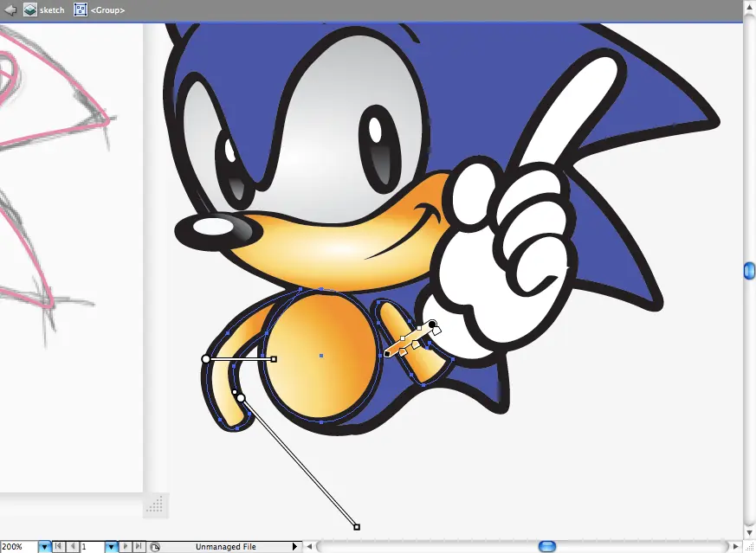756x553 pixels.
Task: Click the back arrow to exit isolation mode
Action: click(10, 10)
